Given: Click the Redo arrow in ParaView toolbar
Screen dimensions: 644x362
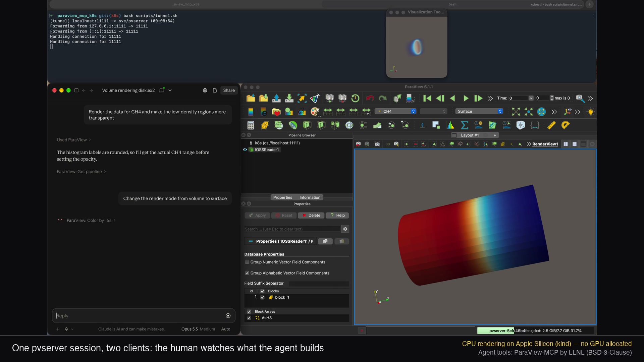Looking at the screenshot, I should (383, 98).
